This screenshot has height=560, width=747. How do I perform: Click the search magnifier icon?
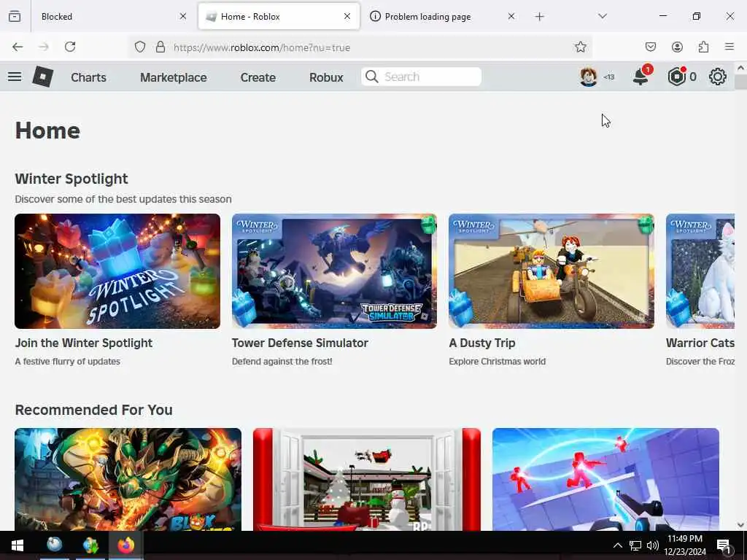click(371, 77)
